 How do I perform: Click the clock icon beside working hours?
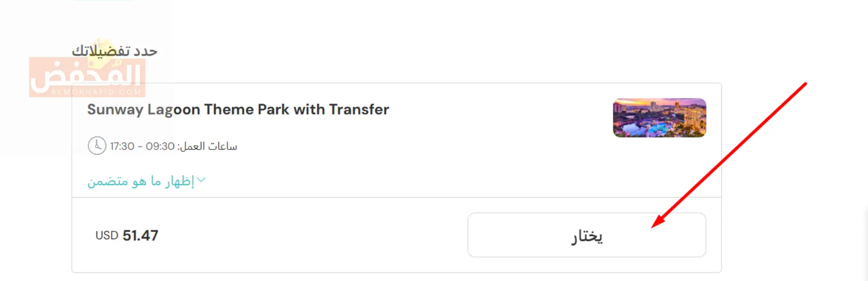[97, 146]
